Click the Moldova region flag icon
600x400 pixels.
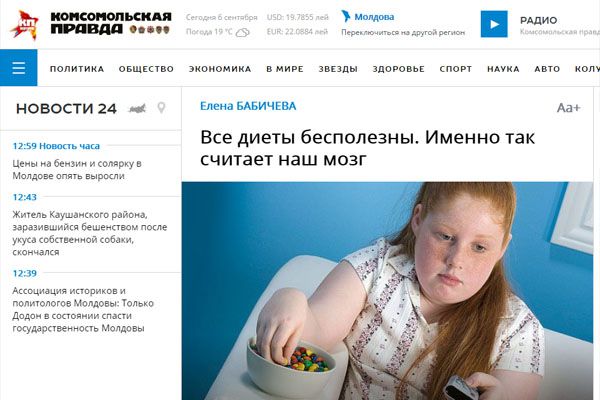346,16
